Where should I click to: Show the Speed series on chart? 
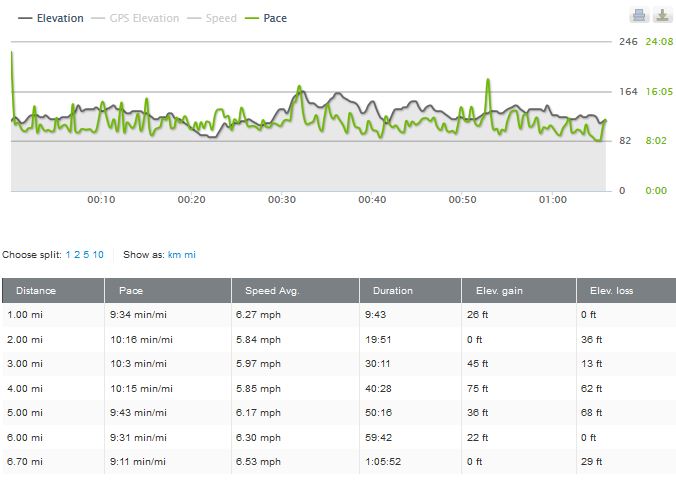(213, 18)
